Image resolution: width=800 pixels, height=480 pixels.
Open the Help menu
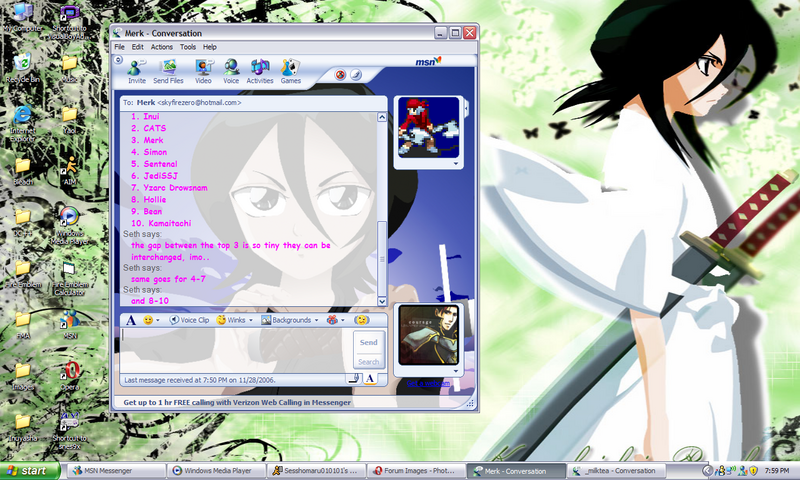210,47
